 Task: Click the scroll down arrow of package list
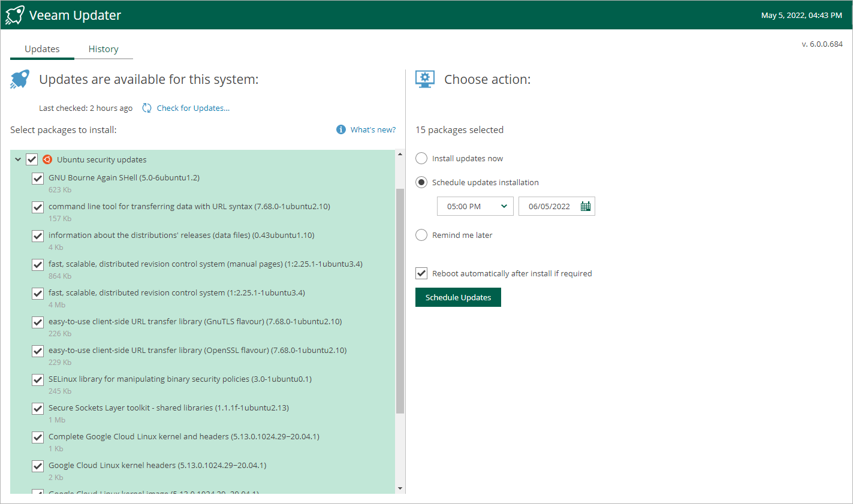400,488
